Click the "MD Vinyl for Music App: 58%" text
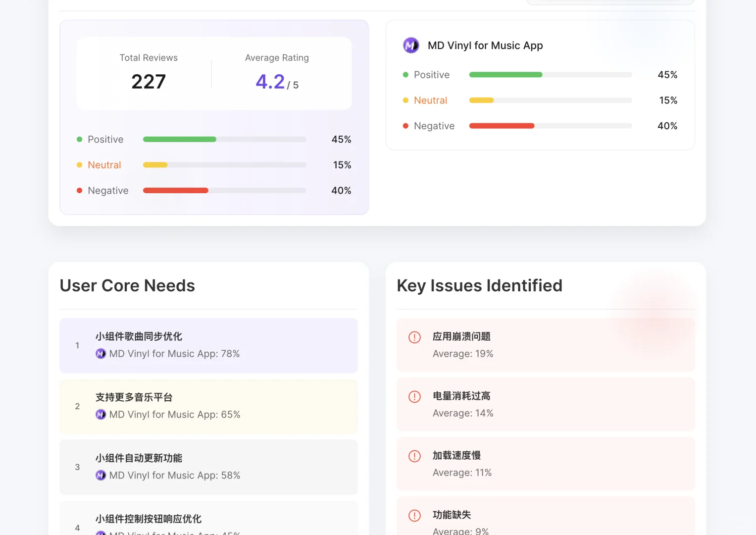Image resolution: width=756 pixels, height=535 pixels. coord(175,476)
